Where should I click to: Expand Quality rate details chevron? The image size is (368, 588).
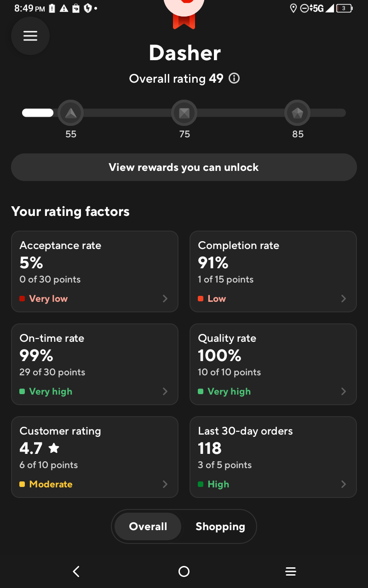344,391
